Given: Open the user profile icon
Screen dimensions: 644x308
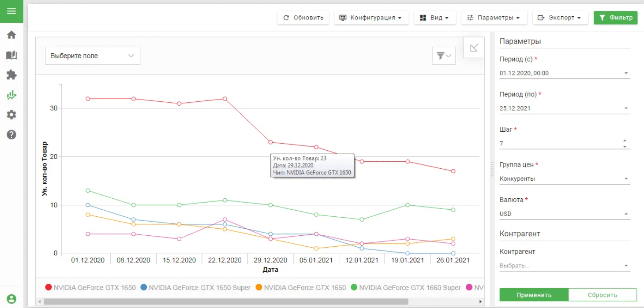Looking at the screenshot, I should coord(11,299).
